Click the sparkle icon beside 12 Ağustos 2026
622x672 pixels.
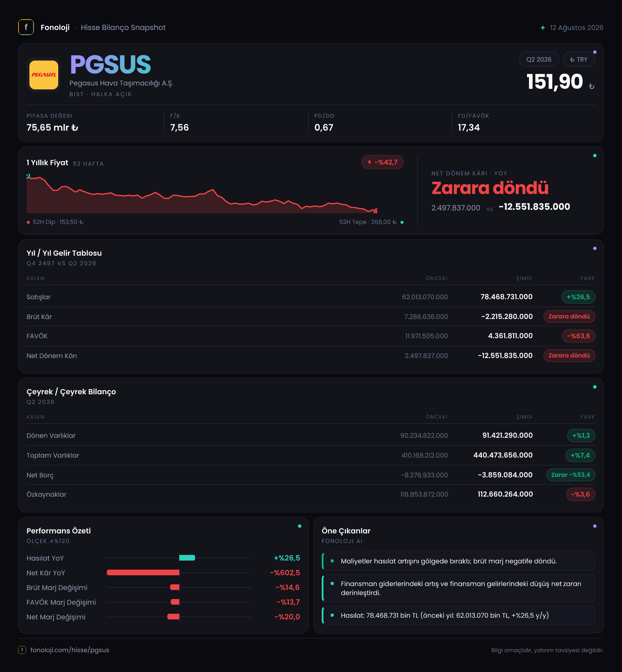543,28
